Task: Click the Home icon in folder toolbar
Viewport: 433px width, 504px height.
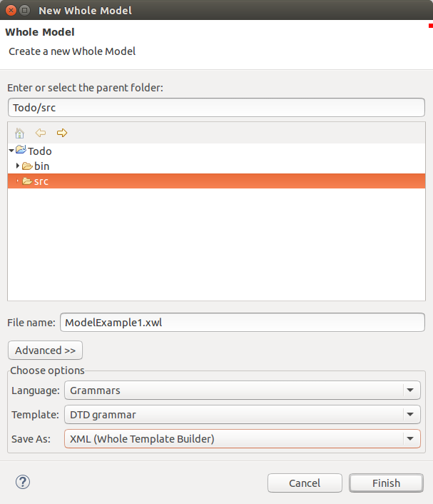Action: (x=19, y=133)
